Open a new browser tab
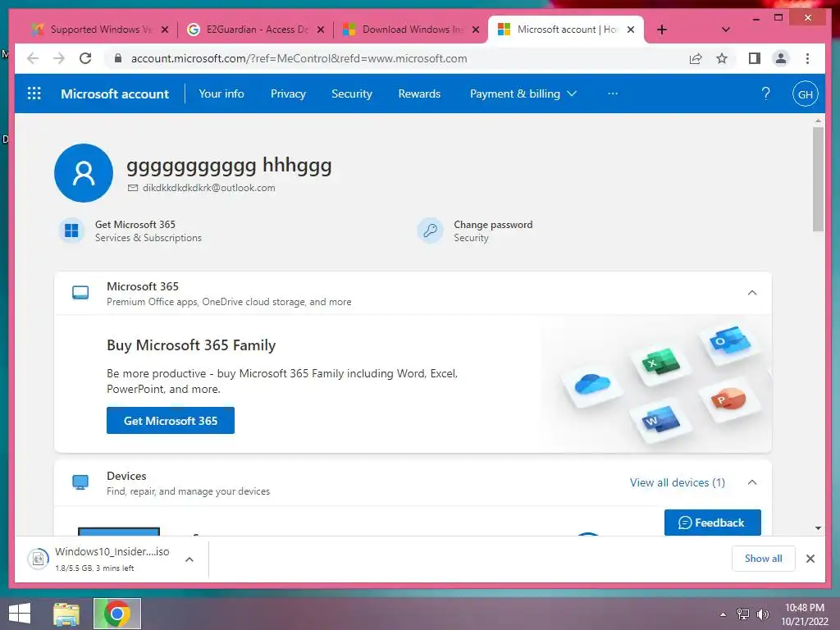The height and width of the screenshot is (630, 840). [662, 30]
